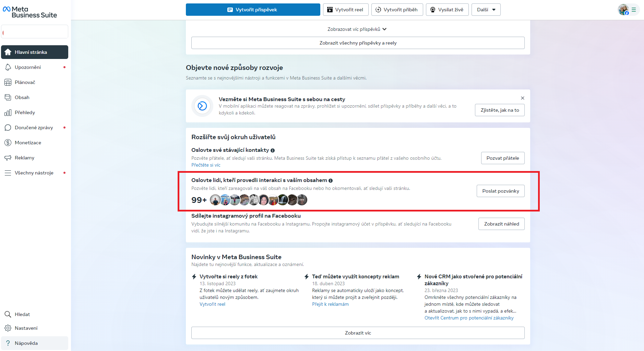Open Reklamy section
644x351 pixels.
click(x=35, y=158)
